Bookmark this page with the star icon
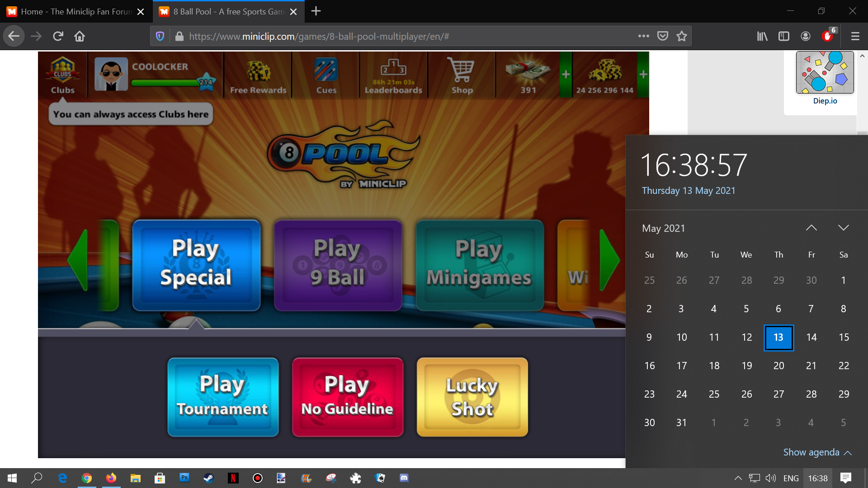This screenshot has height=488, width=868. [x=682, y=36]
